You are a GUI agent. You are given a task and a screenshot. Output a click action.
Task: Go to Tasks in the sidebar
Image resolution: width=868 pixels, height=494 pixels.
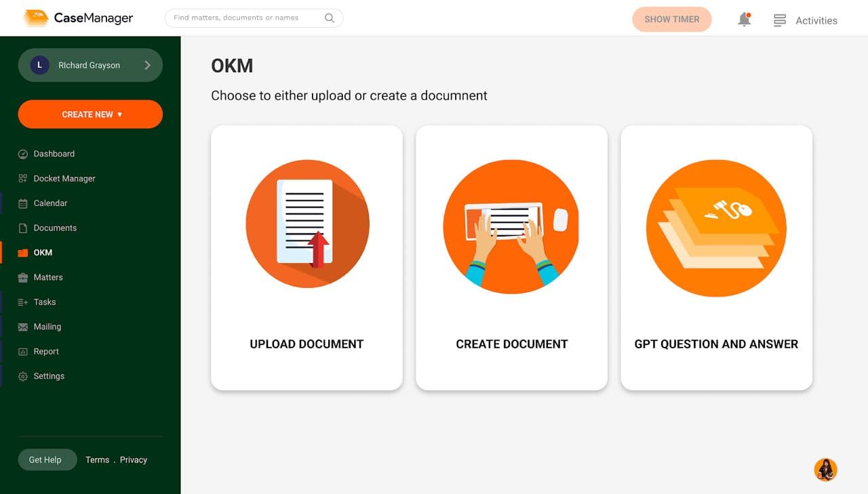pos(45,302)
